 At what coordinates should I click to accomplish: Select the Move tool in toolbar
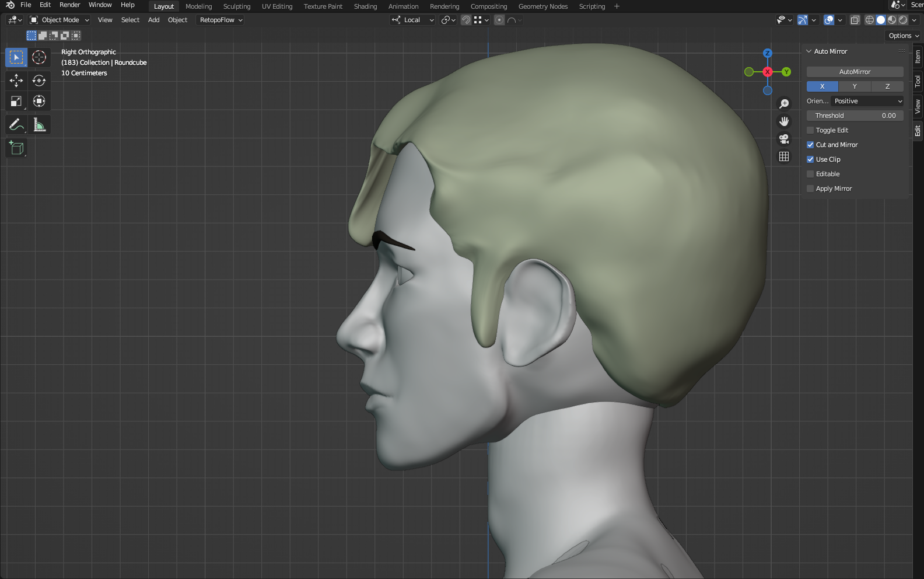tap(16, 80)
